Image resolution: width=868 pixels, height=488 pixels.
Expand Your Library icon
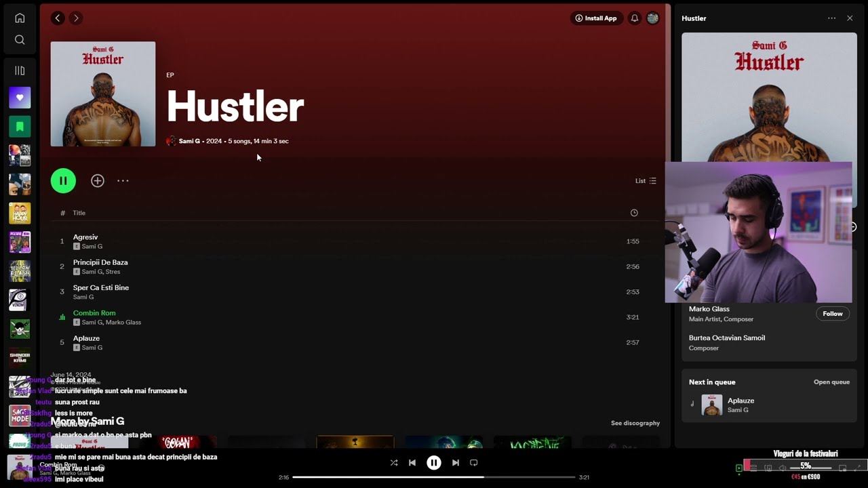click(20, 70)
